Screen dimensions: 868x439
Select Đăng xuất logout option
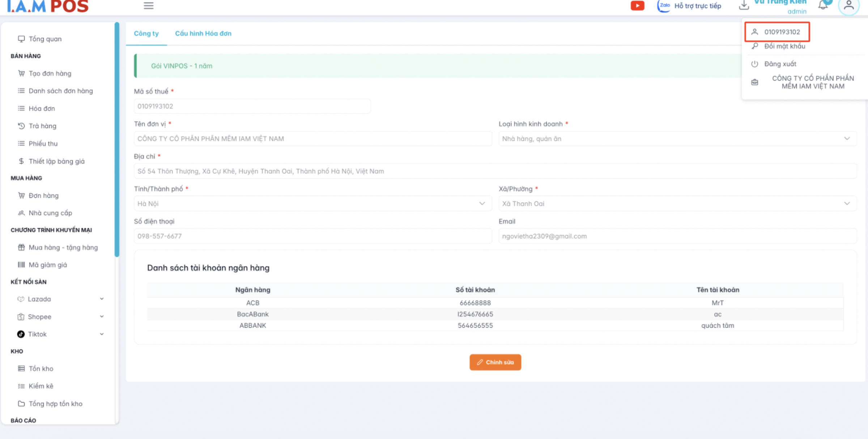coord(780,64)
